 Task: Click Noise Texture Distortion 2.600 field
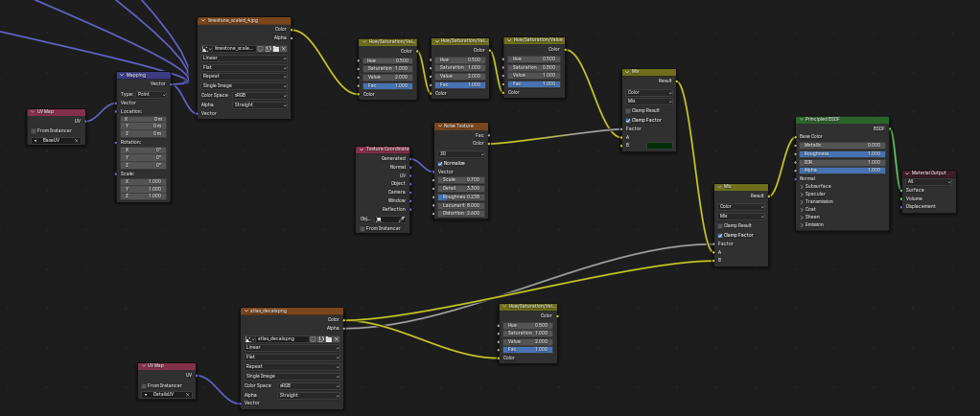tap(461, 213)
